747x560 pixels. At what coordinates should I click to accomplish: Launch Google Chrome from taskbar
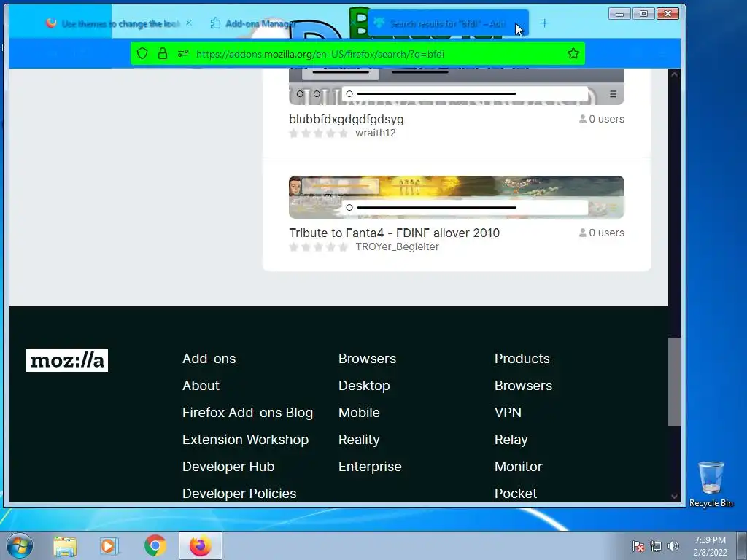coord(155,545)
